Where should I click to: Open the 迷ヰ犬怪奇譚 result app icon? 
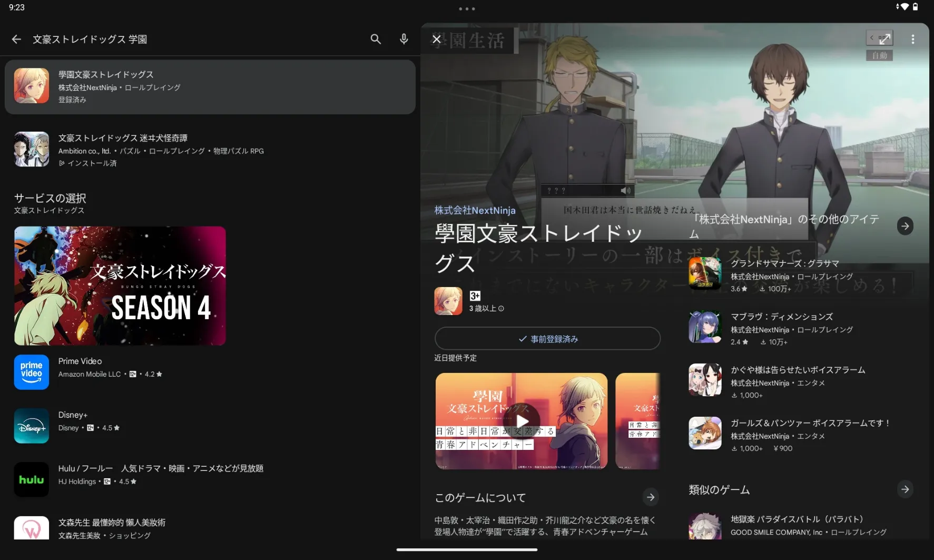click(x=32, y=149)
